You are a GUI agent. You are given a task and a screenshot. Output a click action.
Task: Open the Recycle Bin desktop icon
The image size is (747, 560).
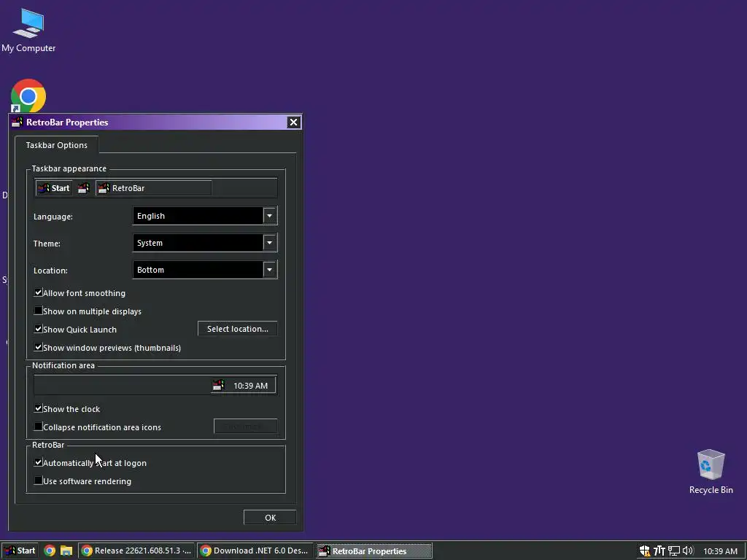(711, 472)
